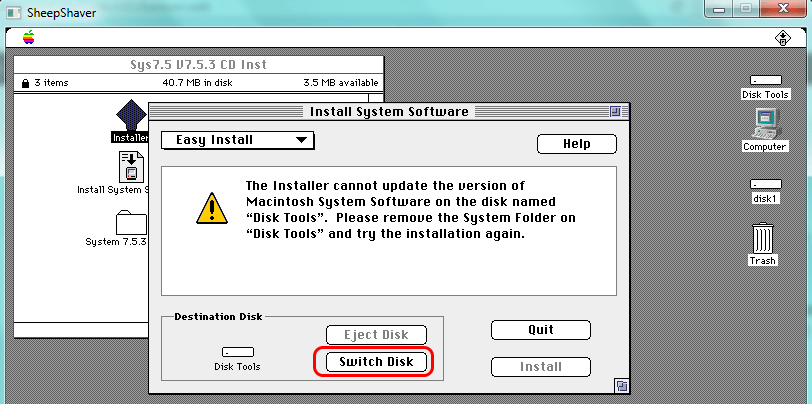Click the Sys7.5 V7.5.3 CD Inst title bar
This screenshot has width=812, height=404.
click(199, 65)
